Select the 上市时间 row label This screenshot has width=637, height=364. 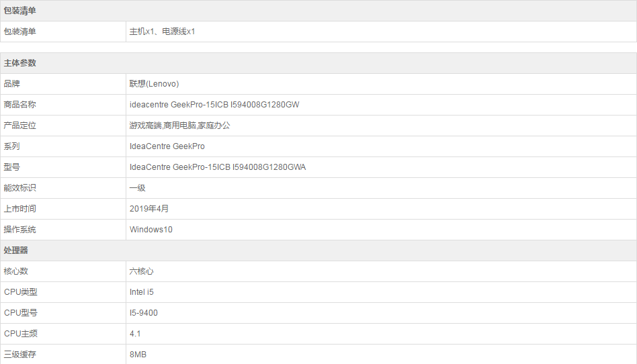[20, 209]
